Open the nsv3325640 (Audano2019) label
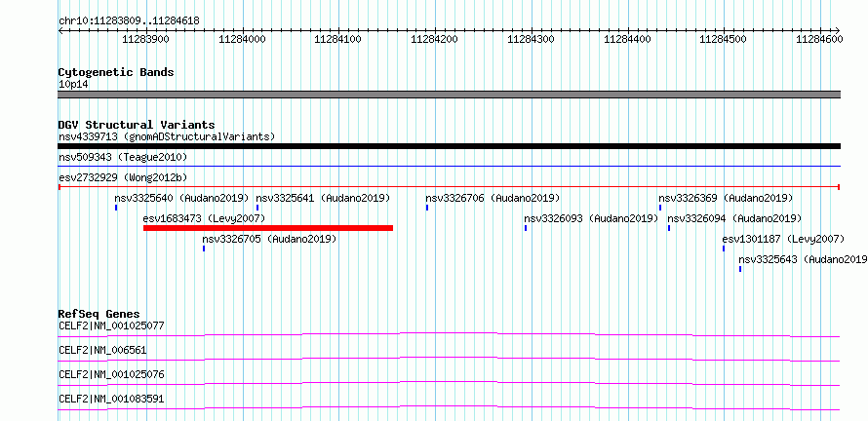The height and width of the screenshot is (421, 868). coord(182,198)
